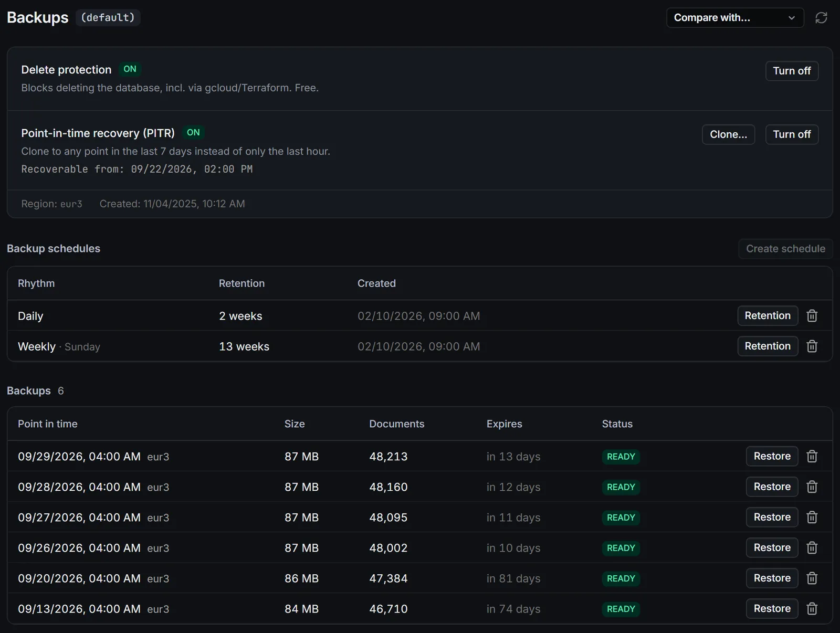
Task: Delete the Weekly Sunday backup schedule
Action: [x=812, y=346]
